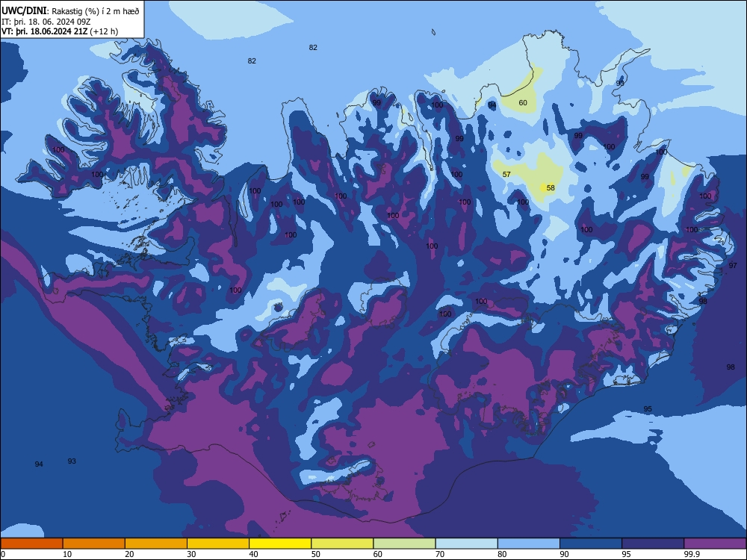Click the dark orange 0–10 legend swatch

tap(31, 544)
